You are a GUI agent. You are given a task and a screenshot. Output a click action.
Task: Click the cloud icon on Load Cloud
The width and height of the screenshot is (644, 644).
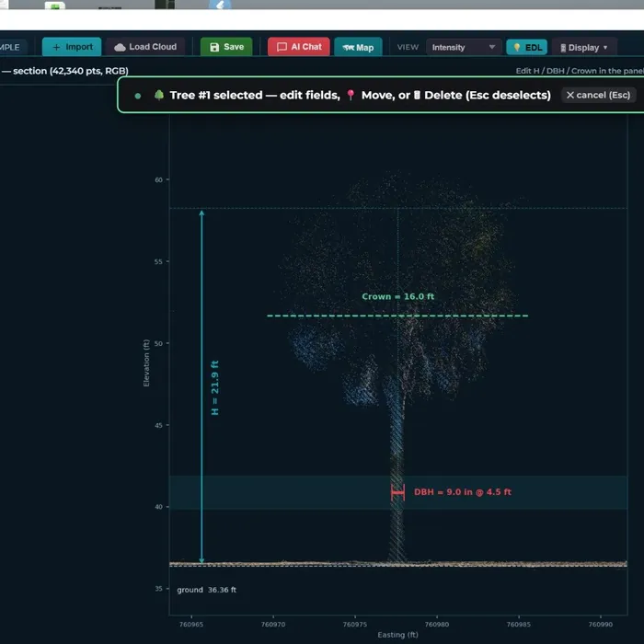tap(120, 47)
